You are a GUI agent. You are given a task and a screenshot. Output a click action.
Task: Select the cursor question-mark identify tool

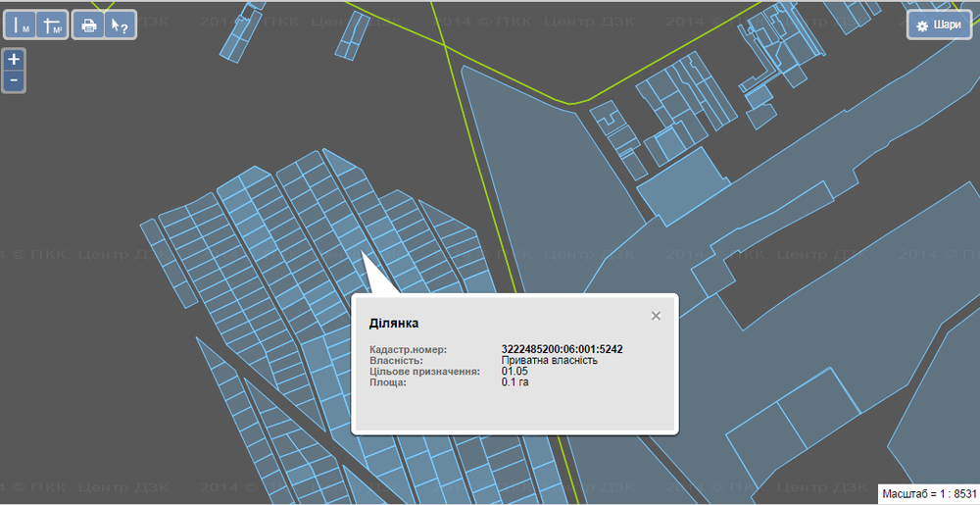(x=120, y=25)
